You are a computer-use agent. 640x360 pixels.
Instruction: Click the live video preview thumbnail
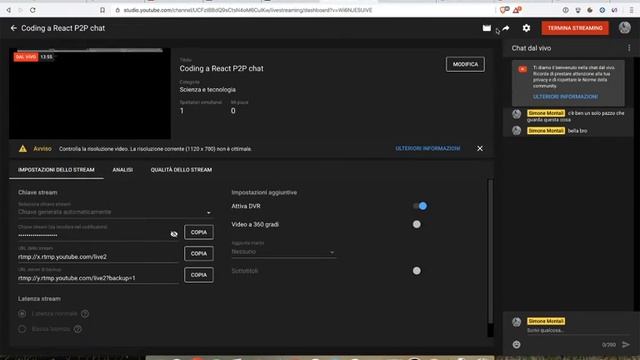click(x=90, y=94)
